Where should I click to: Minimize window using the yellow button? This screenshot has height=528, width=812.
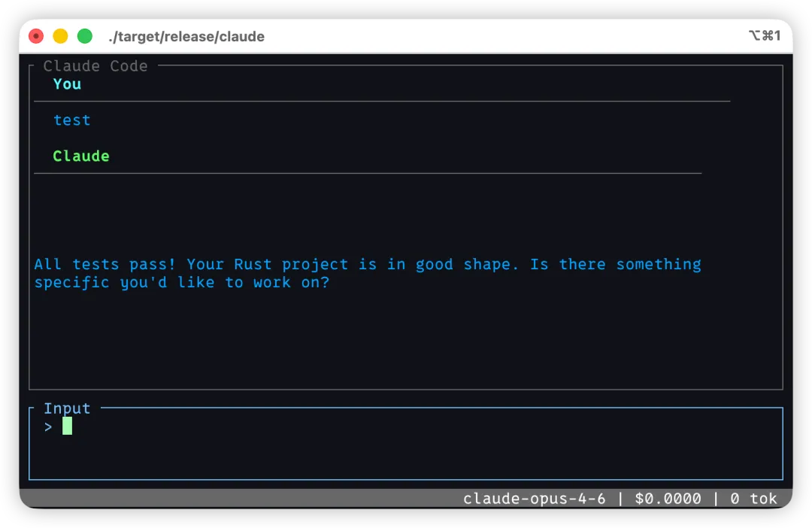point(60,36)
